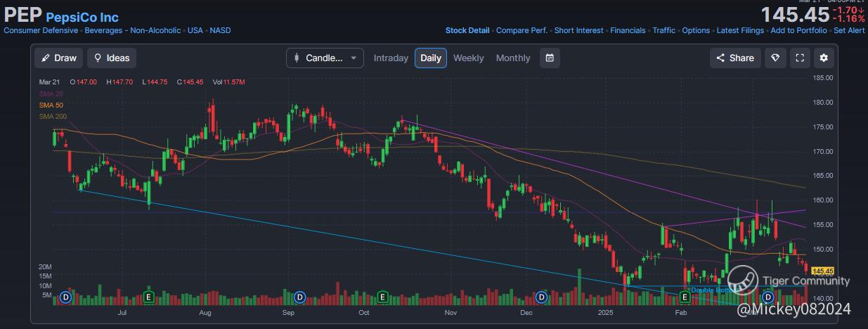Open the Draw tool
This screenshot has height=329, width=868.
tap(58, 58)
